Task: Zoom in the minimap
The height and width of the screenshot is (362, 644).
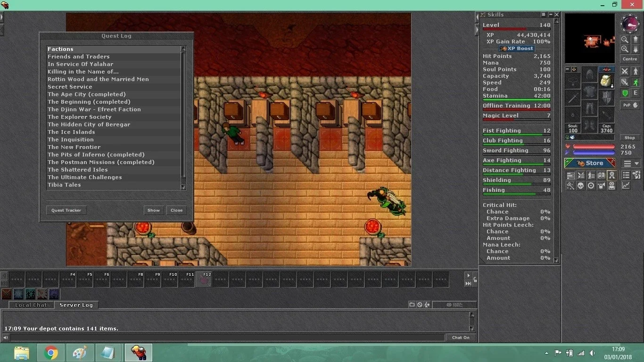Action: click(625, 49)
